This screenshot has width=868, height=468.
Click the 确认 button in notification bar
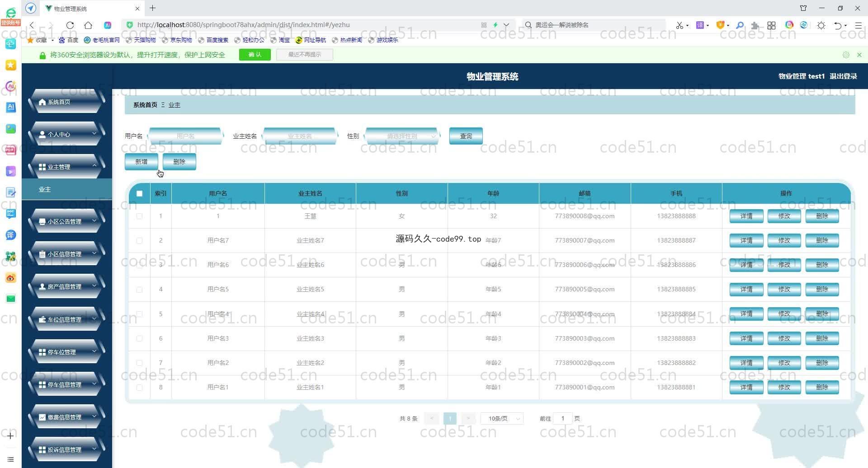click(255, 55)
